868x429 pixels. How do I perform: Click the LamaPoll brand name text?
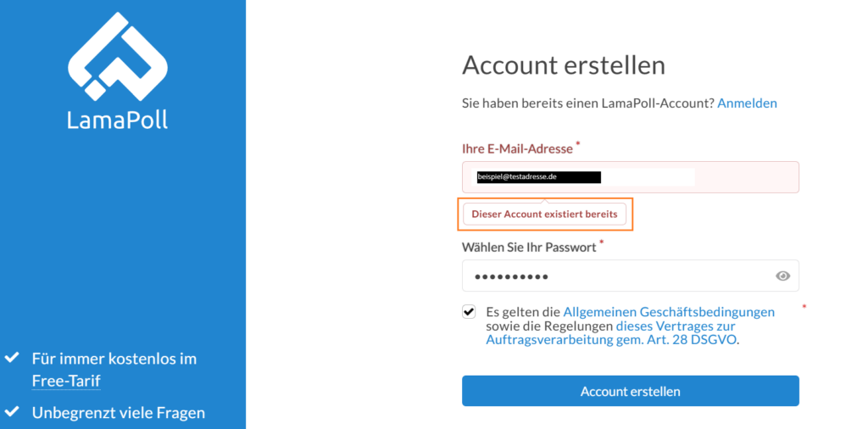click(x=117, y=120)
